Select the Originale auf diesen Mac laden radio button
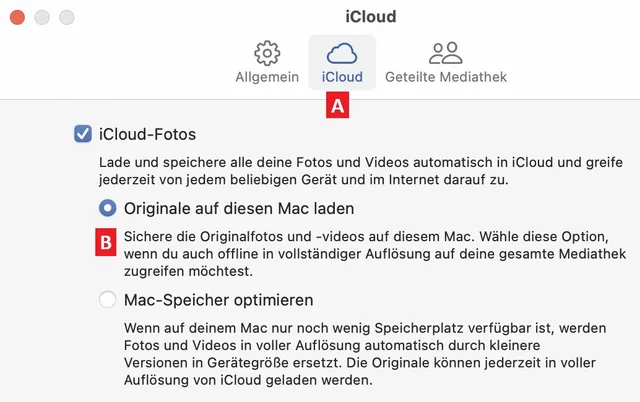 (108, 209)
